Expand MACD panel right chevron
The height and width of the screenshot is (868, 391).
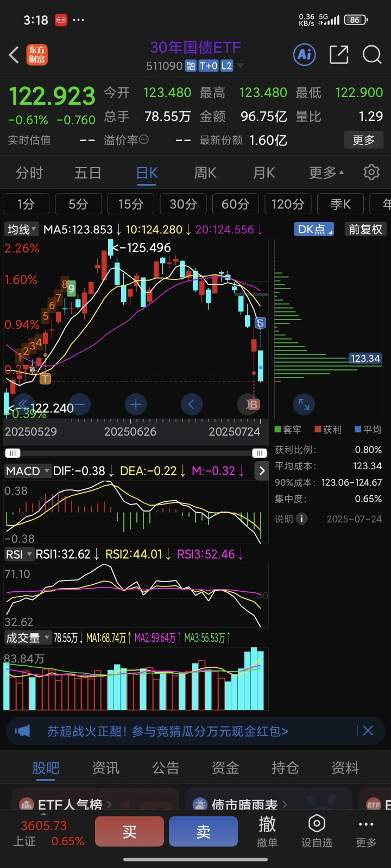[262, 471]
